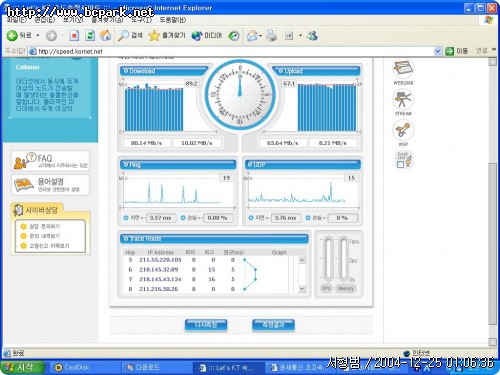The width and height of the screenshot is (500, 375).
Task: Open the 즐겨찾기(A) menu in the menu bar
Action: pyautogui.click(x=107, y=20)
